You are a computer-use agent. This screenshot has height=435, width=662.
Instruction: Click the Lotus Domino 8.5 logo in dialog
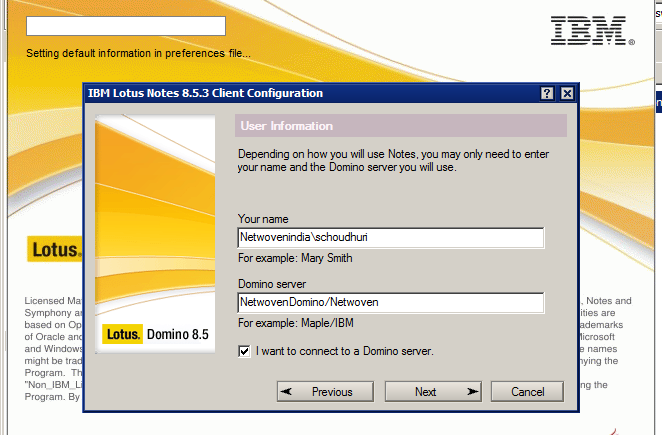point(155,334)
